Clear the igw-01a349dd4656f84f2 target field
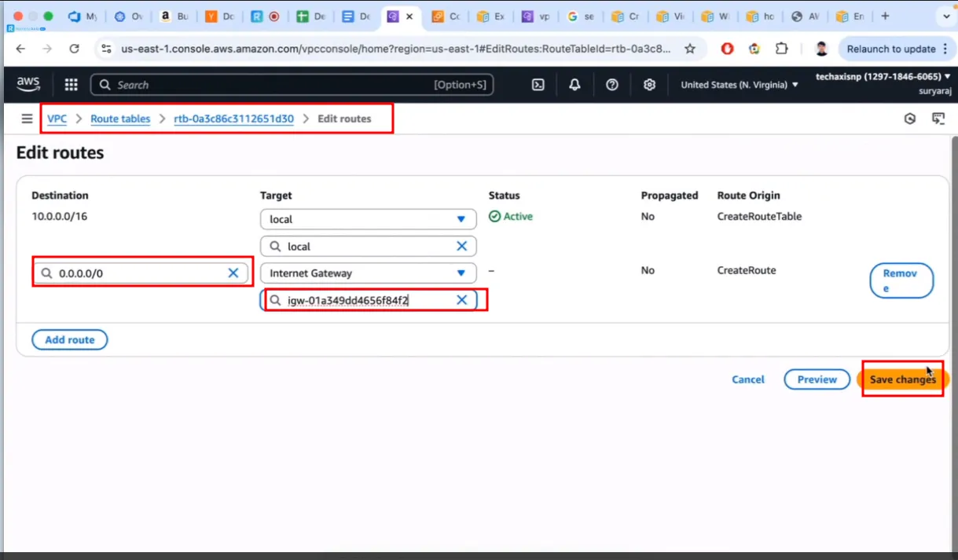 pyautogui.click(x=462, y=300)
